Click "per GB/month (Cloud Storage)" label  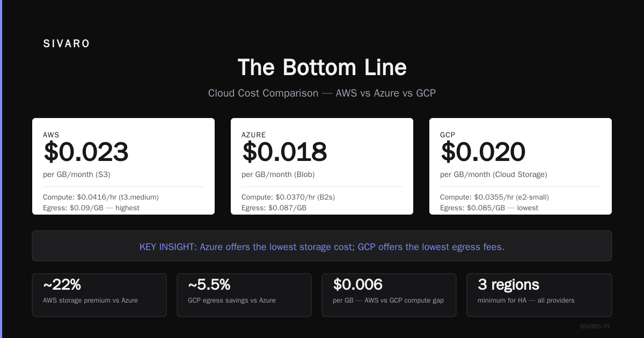point(494,174)
